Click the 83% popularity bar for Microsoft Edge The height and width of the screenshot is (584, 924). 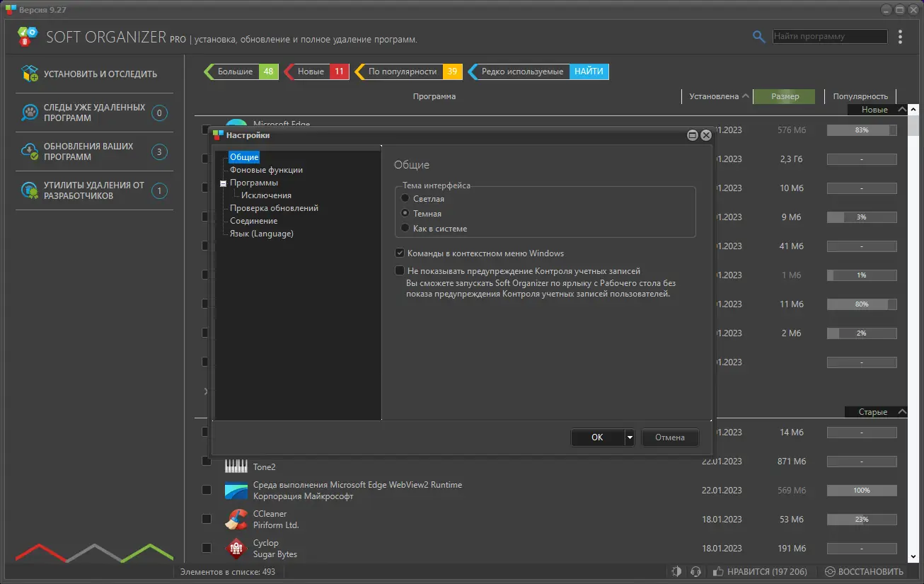(x=862, y=130)
